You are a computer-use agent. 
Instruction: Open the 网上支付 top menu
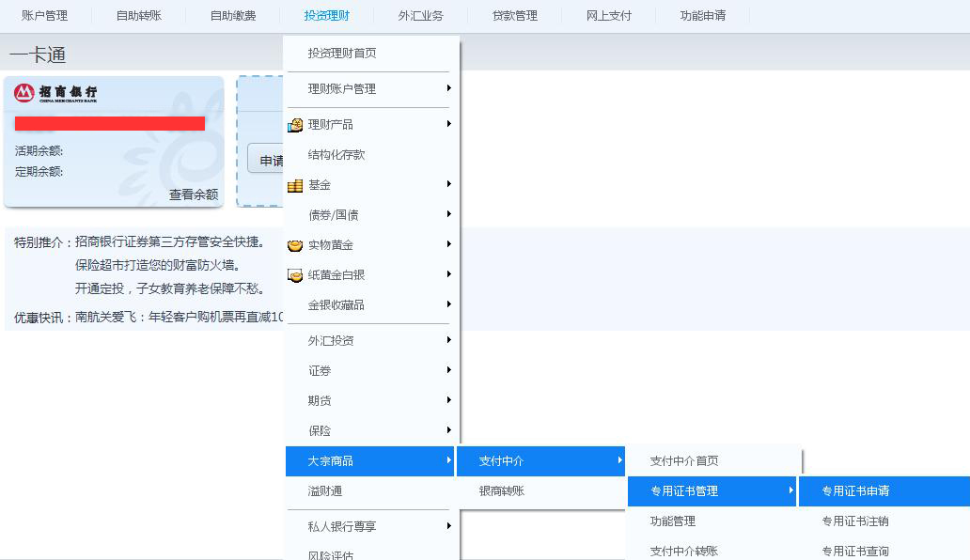click(609, 15)
